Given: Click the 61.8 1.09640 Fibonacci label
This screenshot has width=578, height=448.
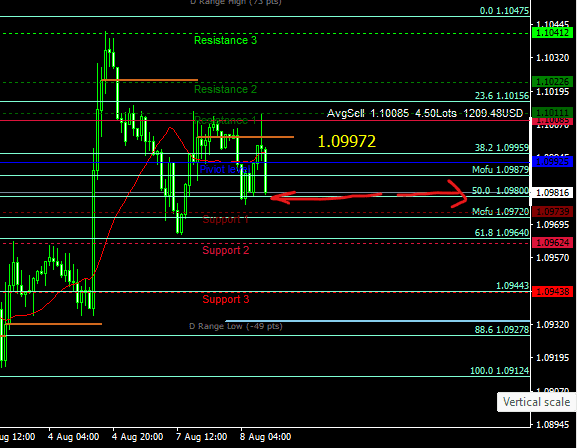Looking at the screenshot, I should click(502, 233).
